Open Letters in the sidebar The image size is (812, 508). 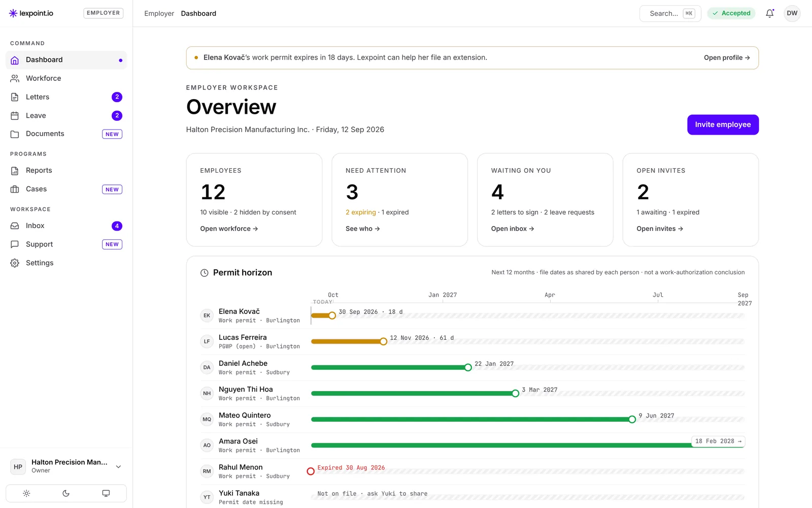[x=66, y=97]
